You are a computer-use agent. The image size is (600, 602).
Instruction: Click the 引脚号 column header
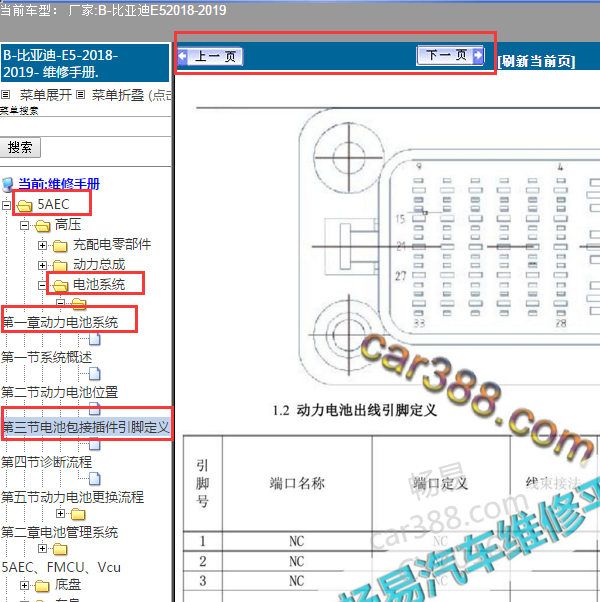tap(202, 483)
